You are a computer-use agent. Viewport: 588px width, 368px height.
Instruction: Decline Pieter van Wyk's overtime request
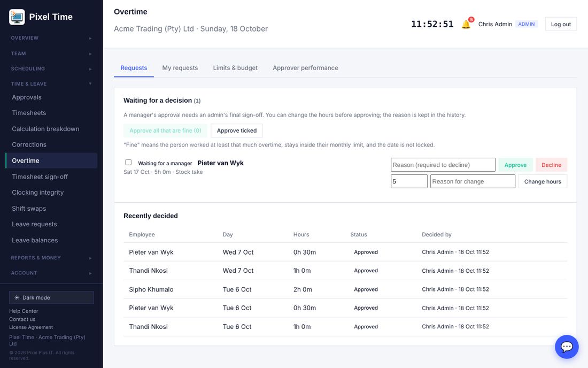point(551,165)
